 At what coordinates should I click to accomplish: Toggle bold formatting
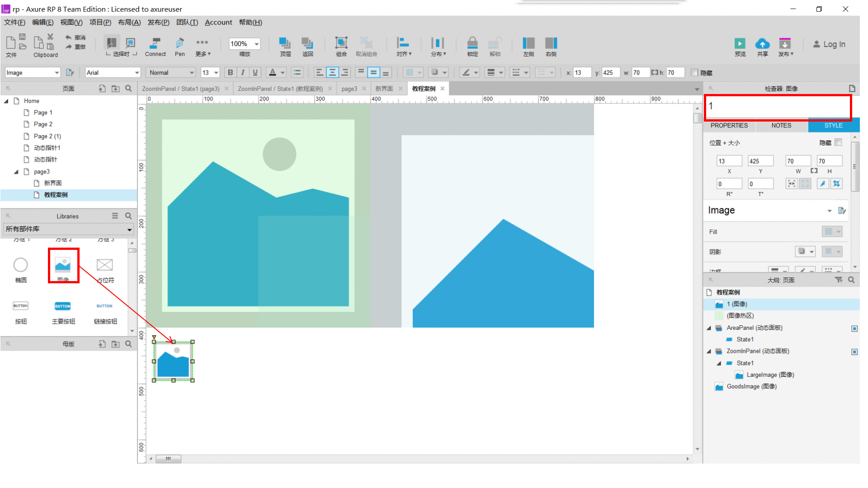[230, 72]
